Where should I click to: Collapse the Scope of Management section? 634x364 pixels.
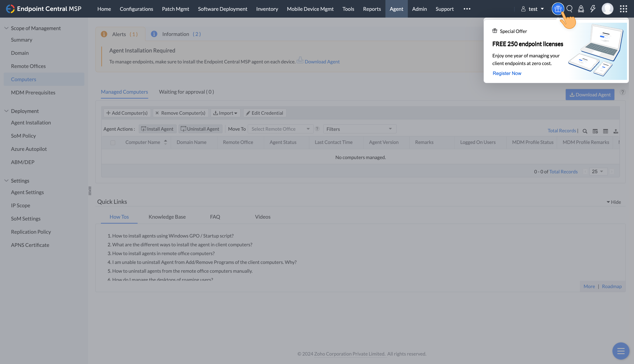[6, 28]
